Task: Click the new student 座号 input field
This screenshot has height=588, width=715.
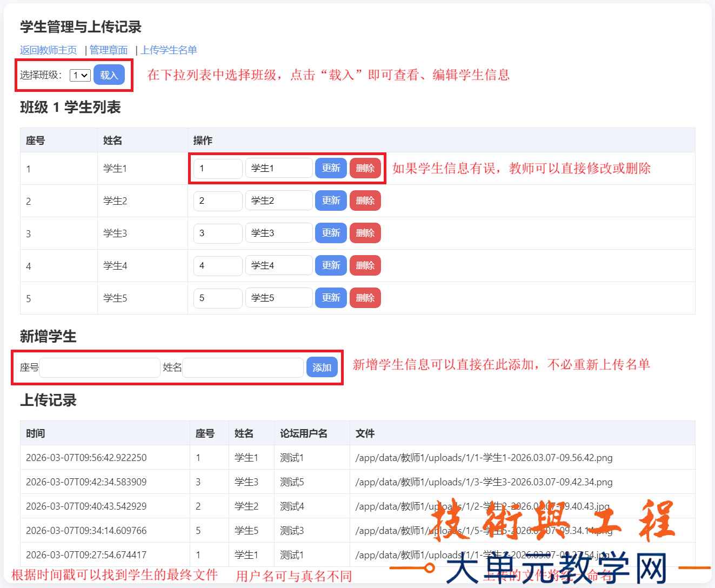Action: [x=99, y=367]
